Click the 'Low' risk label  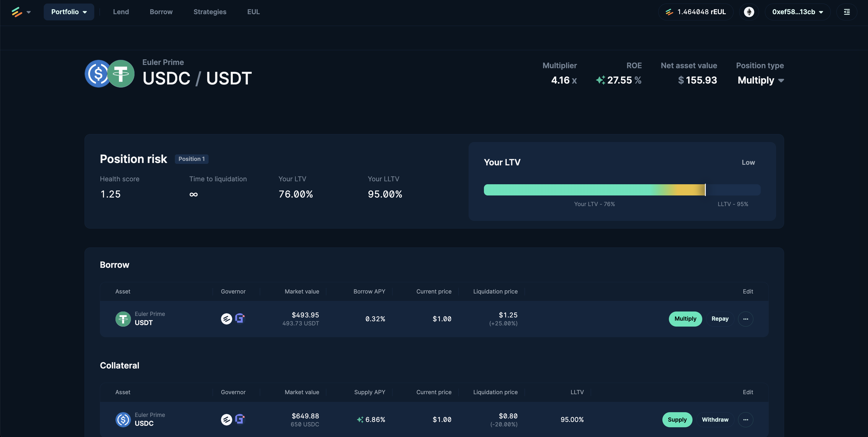pyautogui.click(x=748, y=162)
